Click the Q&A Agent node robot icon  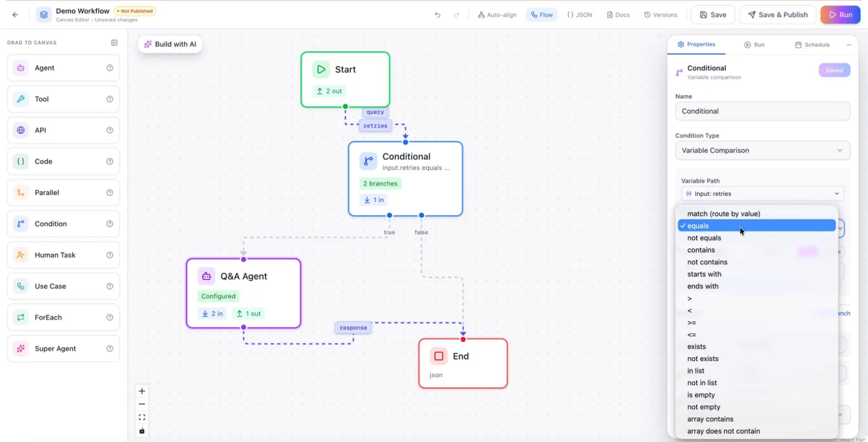pos(206,276)
